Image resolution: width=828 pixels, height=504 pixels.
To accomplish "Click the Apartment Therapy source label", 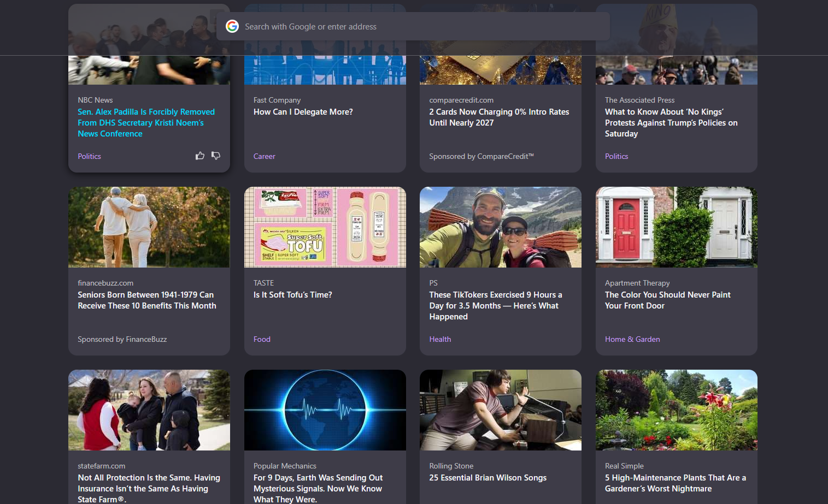I will pos(637,283).
